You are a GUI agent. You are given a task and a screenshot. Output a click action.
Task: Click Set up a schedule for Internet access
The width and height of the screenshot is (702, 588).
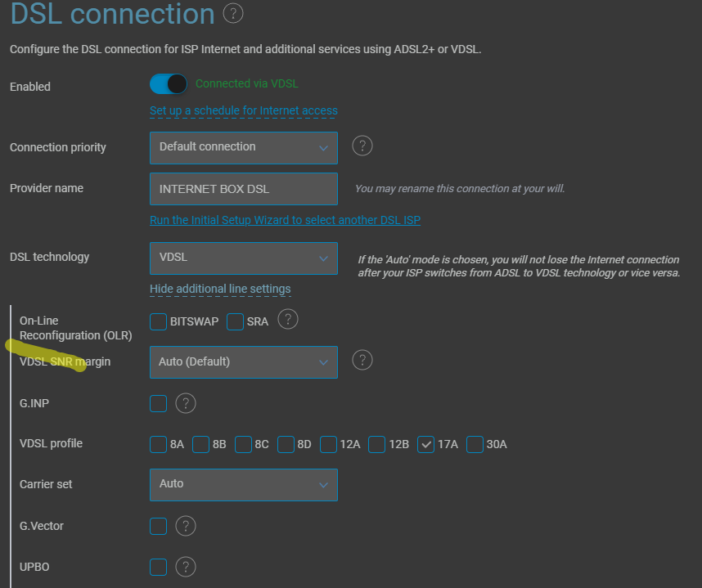click(x=244, y=110)
